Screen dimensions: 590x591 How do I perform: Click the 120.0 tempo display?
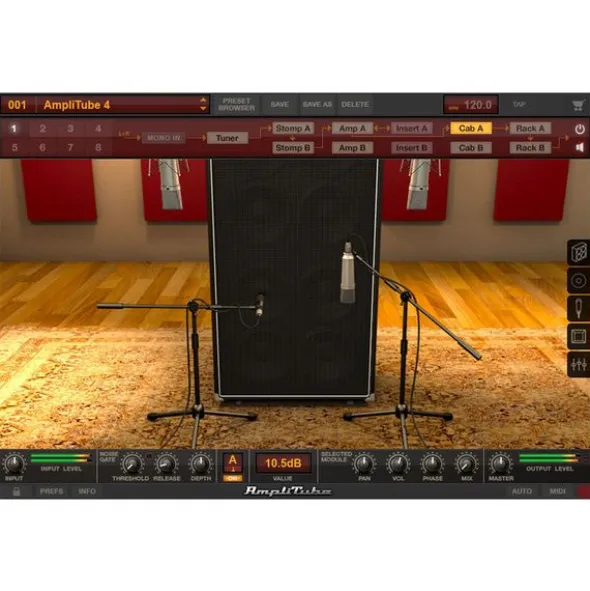(x=471, y=105)
